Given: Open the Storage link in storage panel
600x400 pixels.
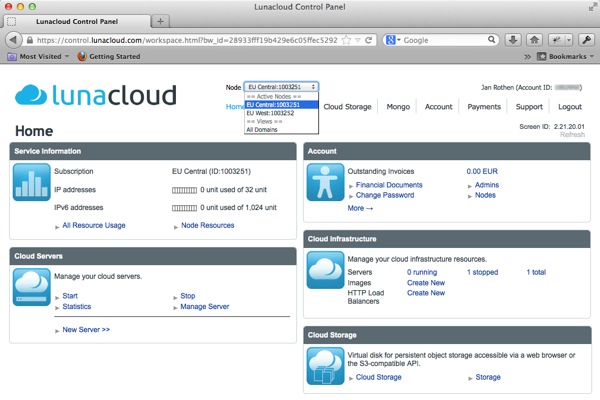Looking at the screenshot, I should point(488,377).
